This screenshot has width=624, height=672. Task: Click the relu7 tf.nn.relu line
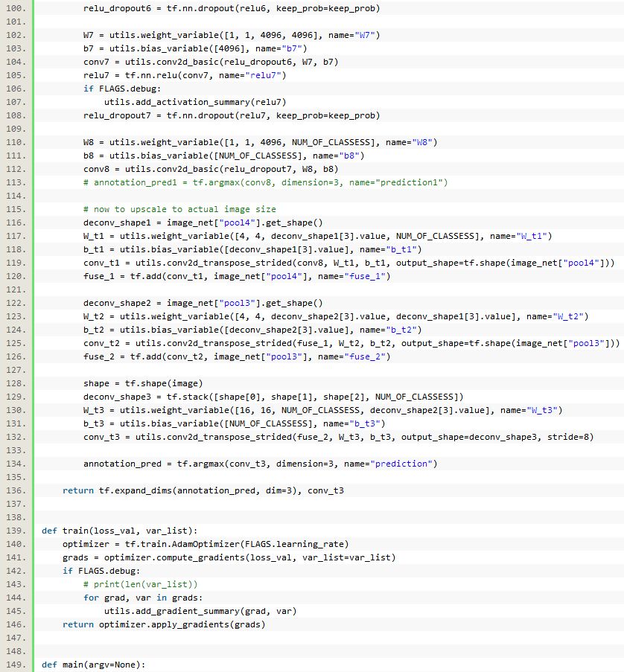pyautogui.click(x=185, y=75)
